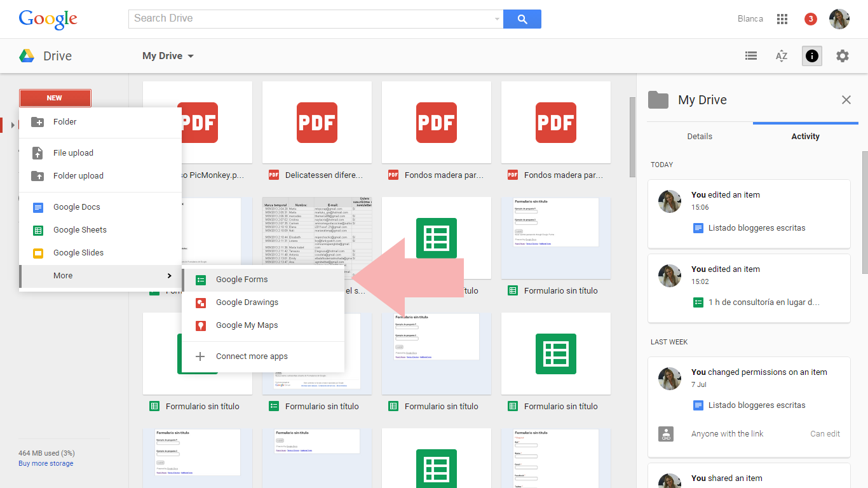Select Google Drawings

pyautogui.click(x=263, y=302)
